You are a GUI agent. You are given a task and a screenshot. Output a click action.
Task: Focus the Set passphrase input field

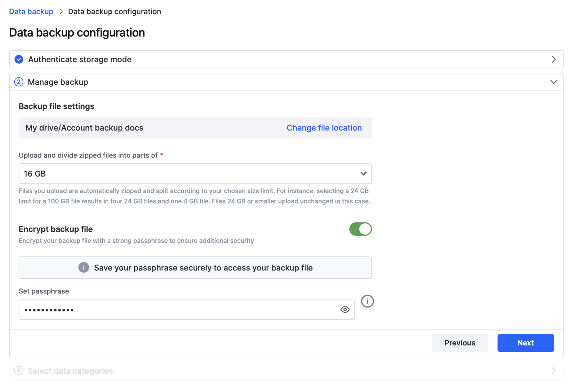(187, 309)
